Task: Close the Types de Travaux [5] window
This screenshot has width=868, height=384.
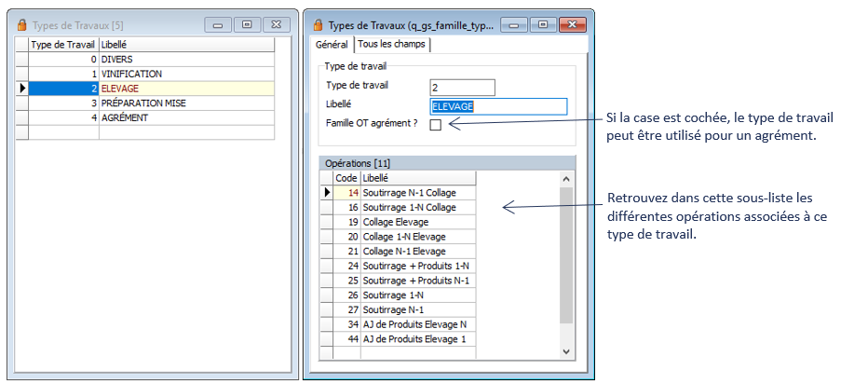Action: click(x=276, y=25)
